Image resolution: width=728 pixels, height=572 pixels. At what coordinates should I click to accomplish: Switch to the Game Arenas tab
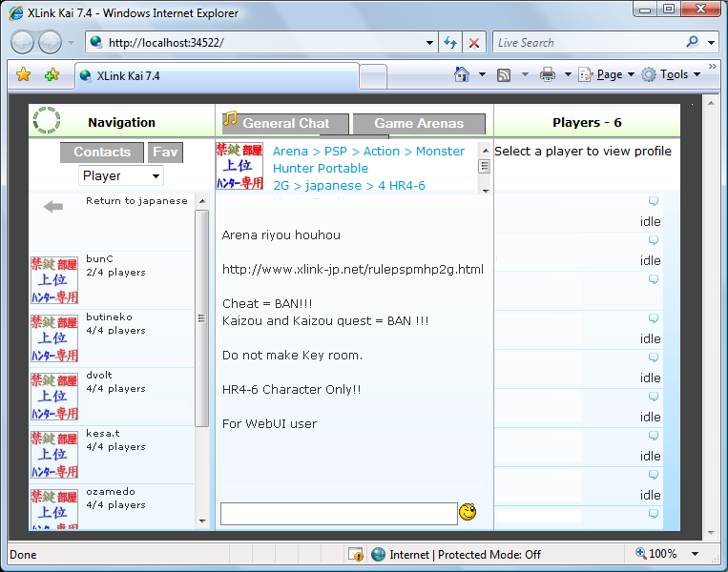[x=419, y=123]
